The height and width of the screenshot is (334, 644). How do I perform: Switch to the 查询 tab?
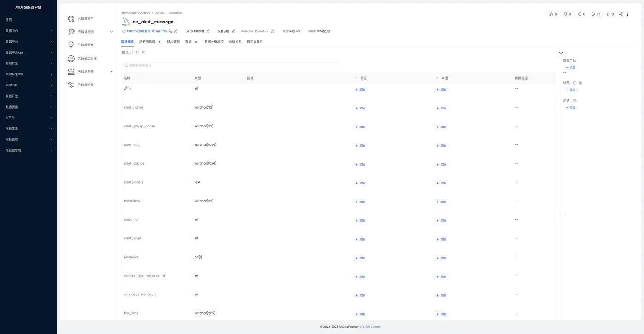click(191, 42)
